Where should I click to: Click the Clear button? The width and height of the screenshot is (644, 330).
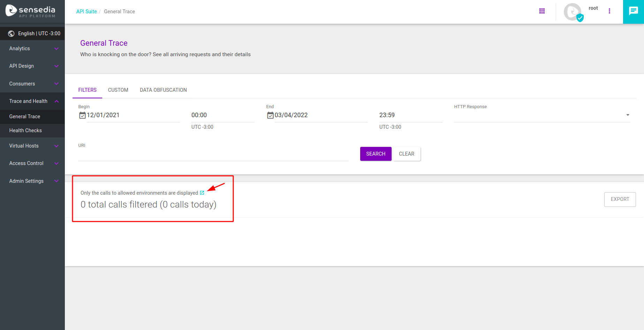click(406, 154)
